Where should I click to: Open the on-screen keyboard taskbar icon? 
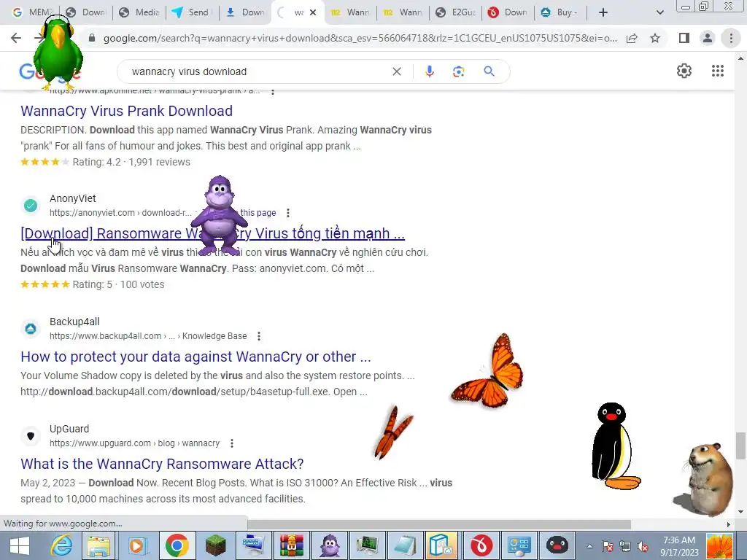click(252, 545)
